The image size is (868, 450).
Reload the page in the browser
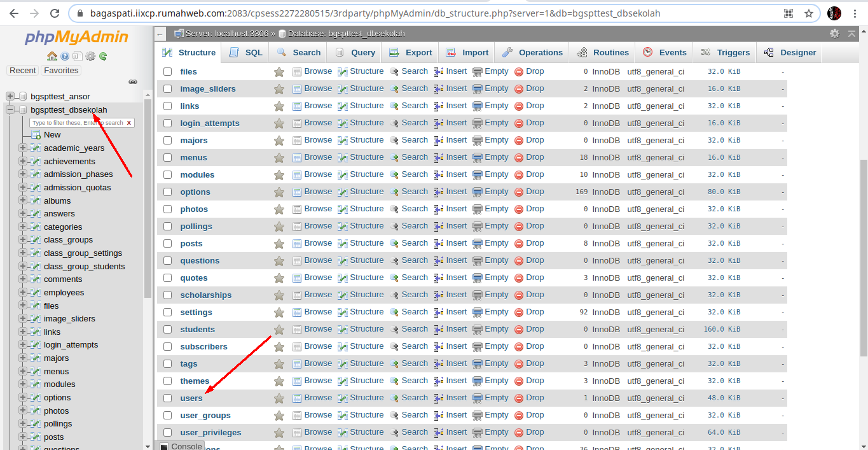[55, 13]
